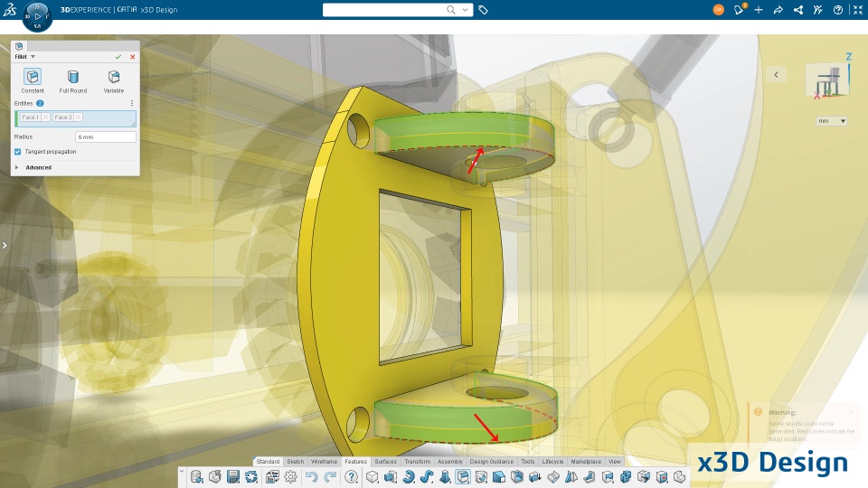This screenshot has height=488, width=868.
Task: Select the Revolve feature tool
Action: 409,477
